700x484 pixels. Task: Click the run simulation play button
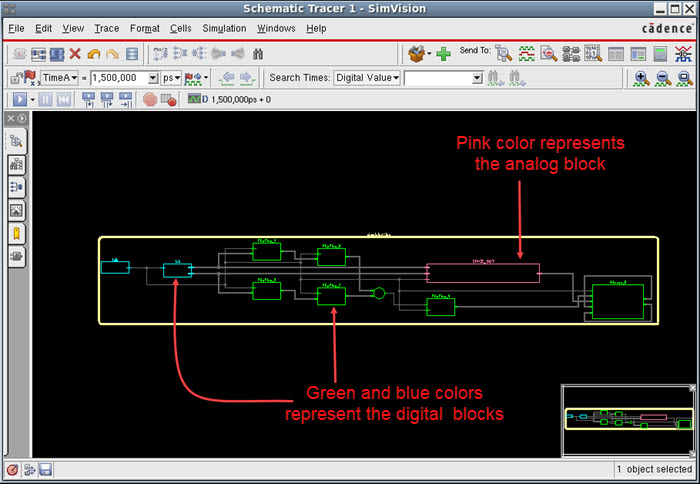click(x=18, y=99)
